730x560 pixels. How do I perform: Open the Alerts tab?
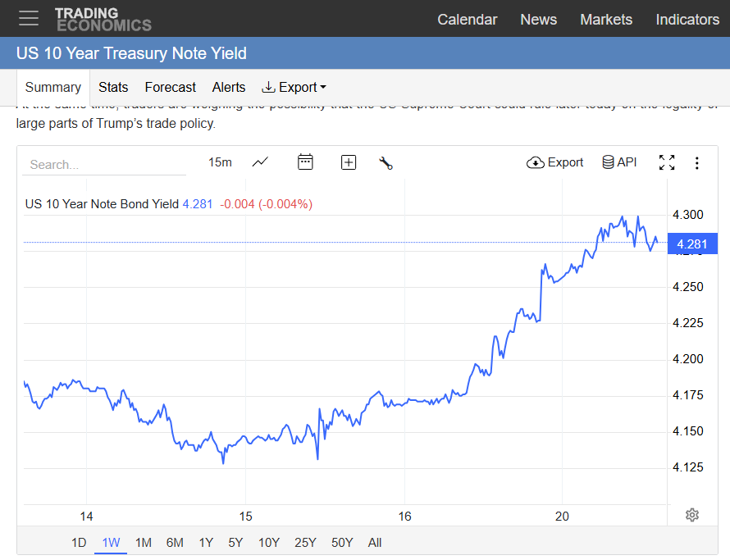point(229,88)
